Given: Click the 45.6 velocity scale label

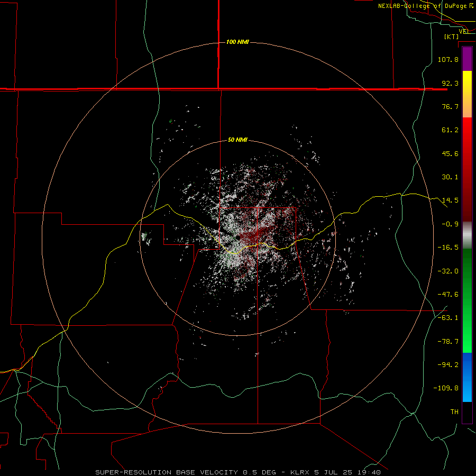Looking at the screenshot, I should (450, 153).
